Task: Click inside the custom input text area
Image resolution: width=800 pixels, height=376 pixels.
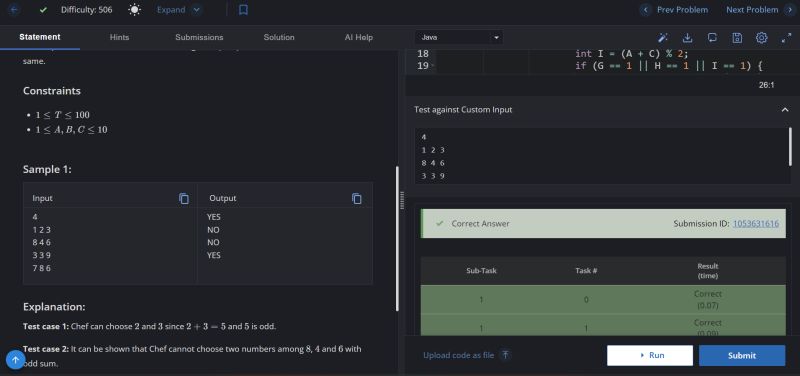Action: point(601,156)
